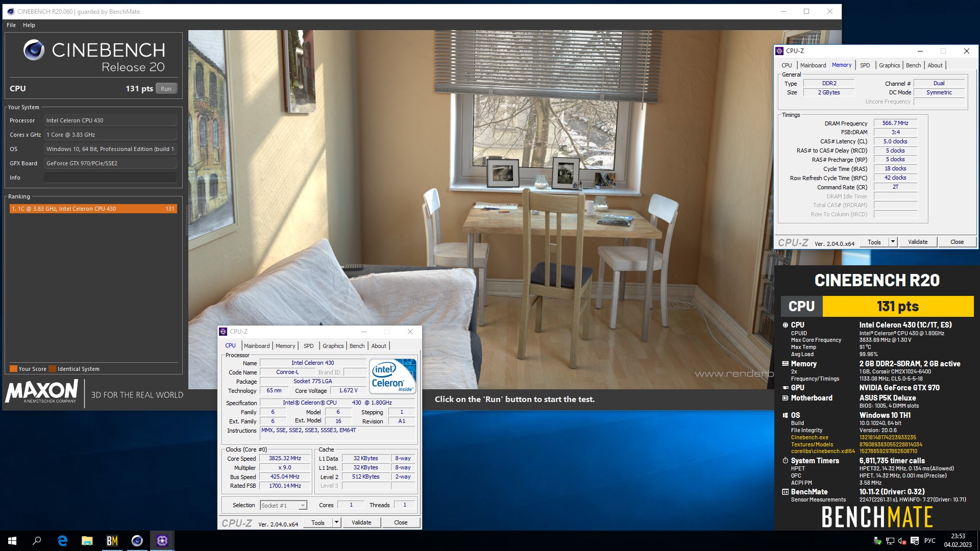Open Graphics tab in memory CPU-Z window
980x551 pixels.
889,65
